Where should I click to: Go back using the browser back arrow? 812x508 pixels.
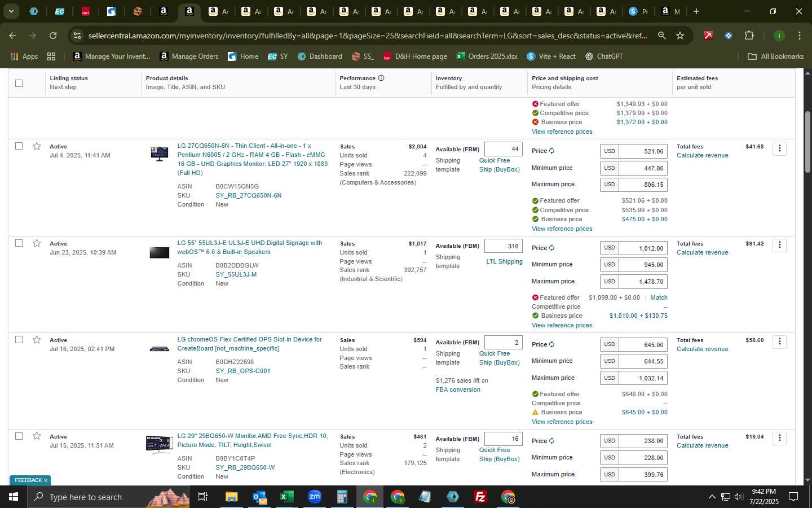point(12,36)
